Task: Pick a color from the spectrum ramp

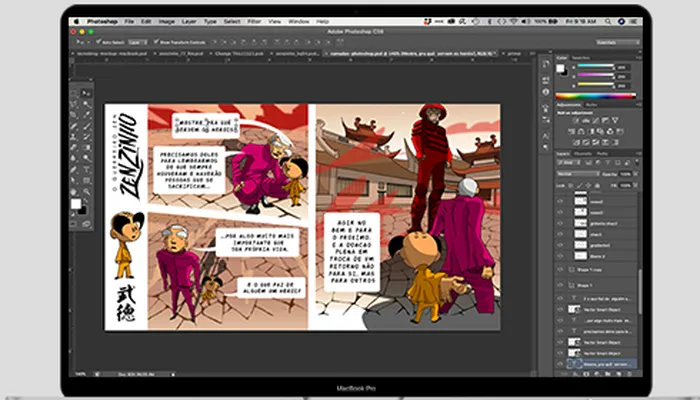Action: click(x=595, y=96)
